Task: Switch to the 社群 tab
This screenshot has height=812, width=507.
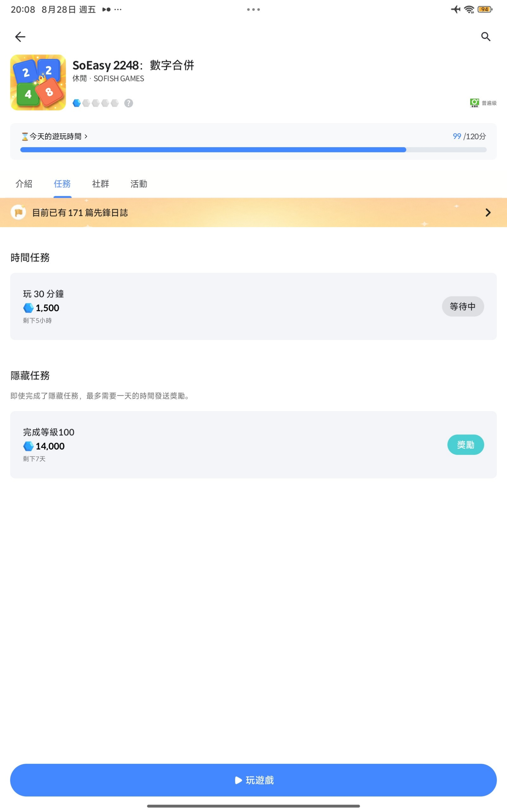Action: [101, 184]
